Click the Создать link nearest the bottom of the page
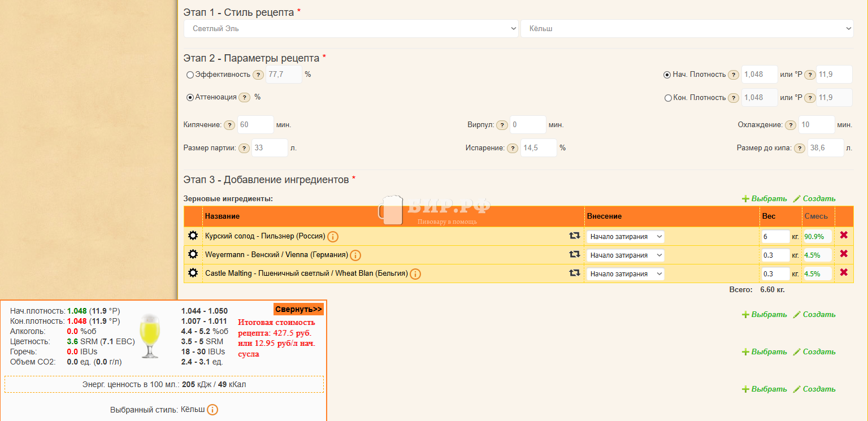This screenshot has height=421, width=868. (x=814, y=389)
